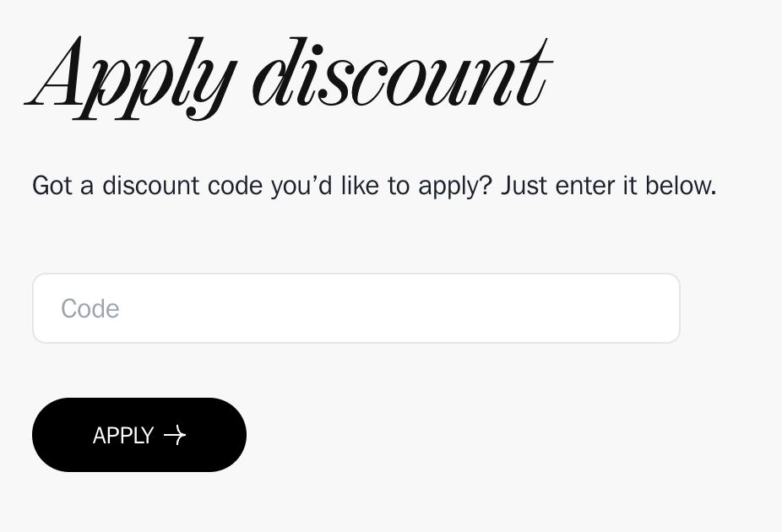The width and height of the screenshot is (782, 532).
Task: Click 'Just enter it below.' sentence
Action: tap(609, 186)
